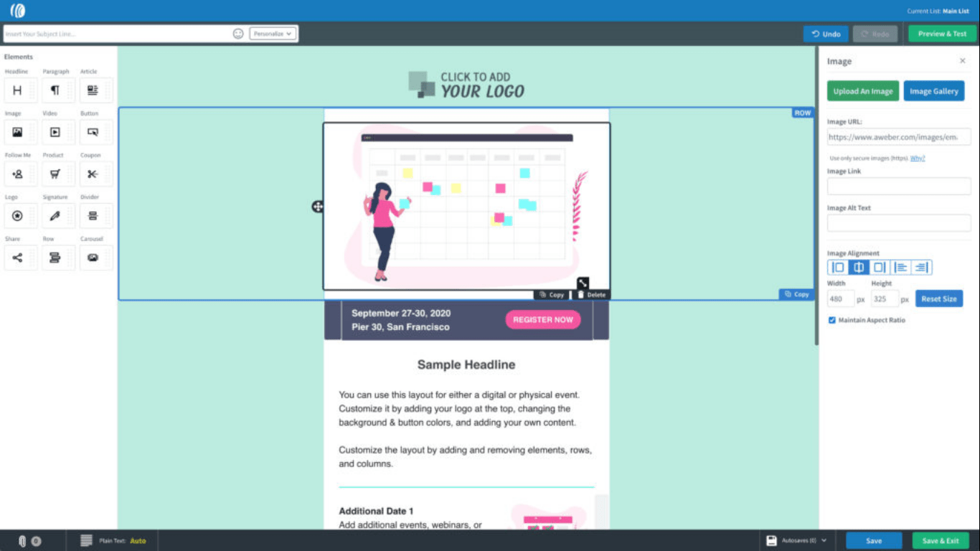Set image alignment to left
The image size is (980, 551).
click(x=837, y=268)
